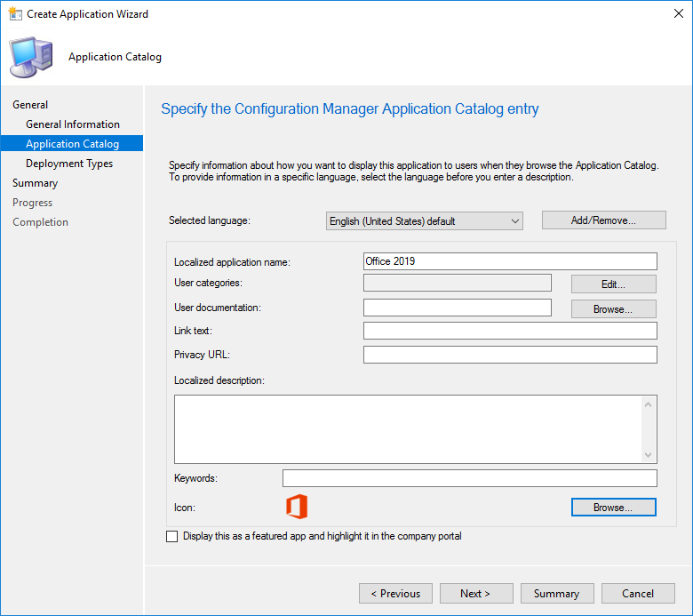Click the User categories field

(458, 283)
